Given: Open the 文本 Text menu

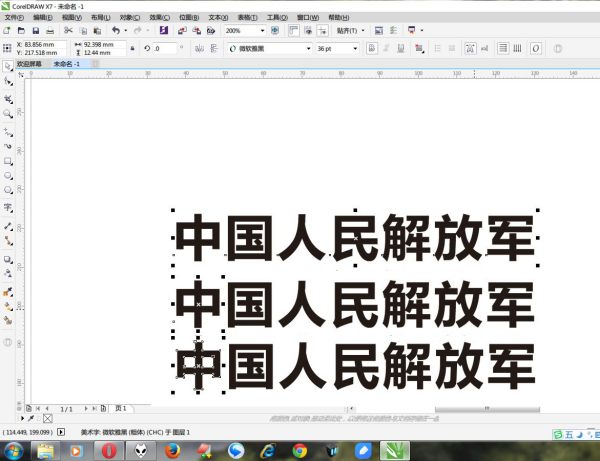Looking at the screenshot, I should click(x=218, y=18).
